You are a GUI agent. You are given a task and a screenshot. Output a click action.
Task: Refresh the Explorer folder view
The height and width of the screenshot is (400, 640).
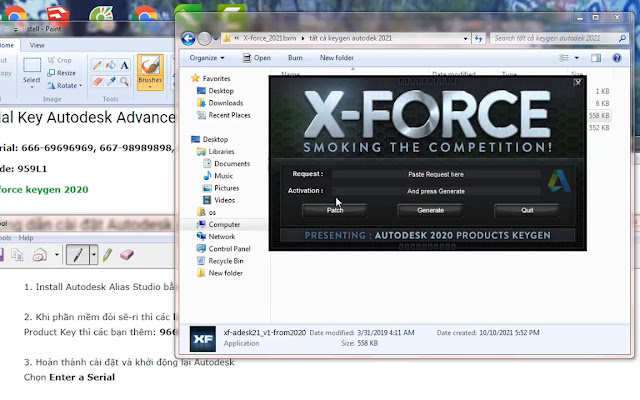(x=478, y=38)
